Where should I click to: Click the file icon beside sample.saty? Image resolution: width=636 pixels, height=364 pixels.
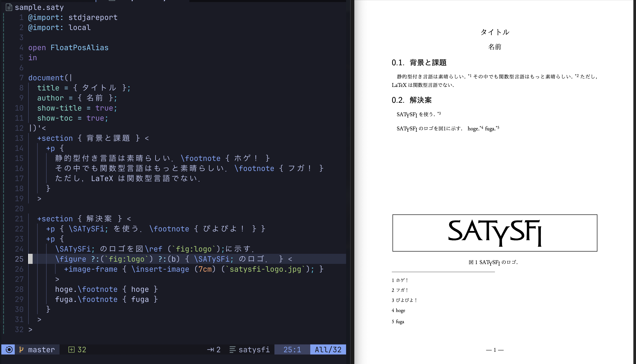tap(9, 7)
